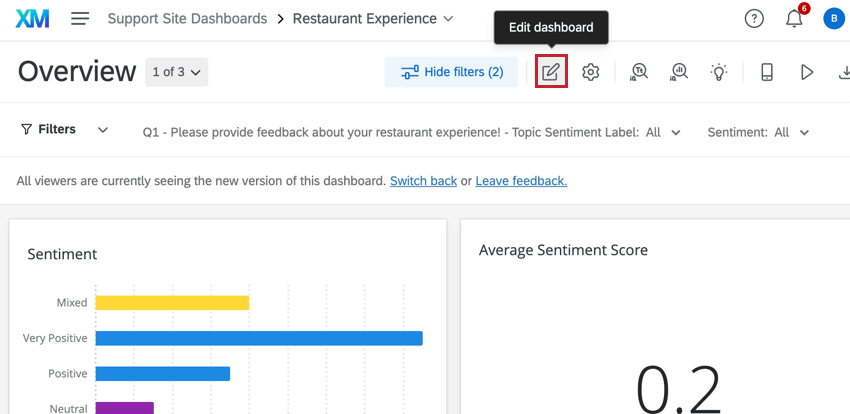This screenshot has width=850, height=414.
Task: Expand the Filters chevron
Action: click(101, 130)
